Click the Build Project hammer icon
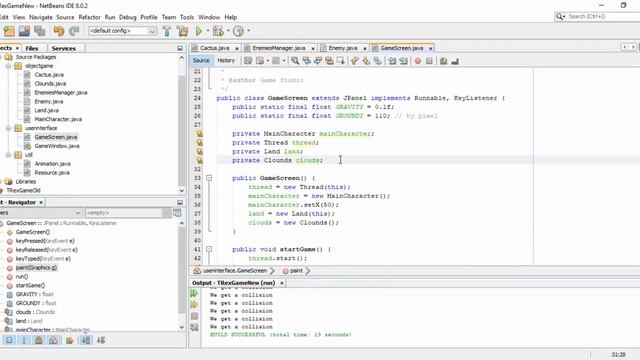The image size is (640, 360). (x=167, y=31)
